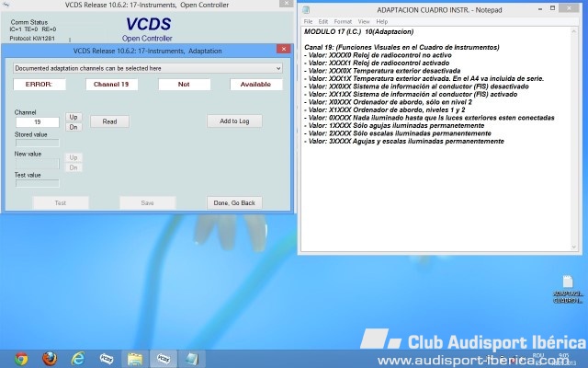Viewport: 588px width, 368px height.
Task: Minimize the Notepad window
Action: coord(540,8)
